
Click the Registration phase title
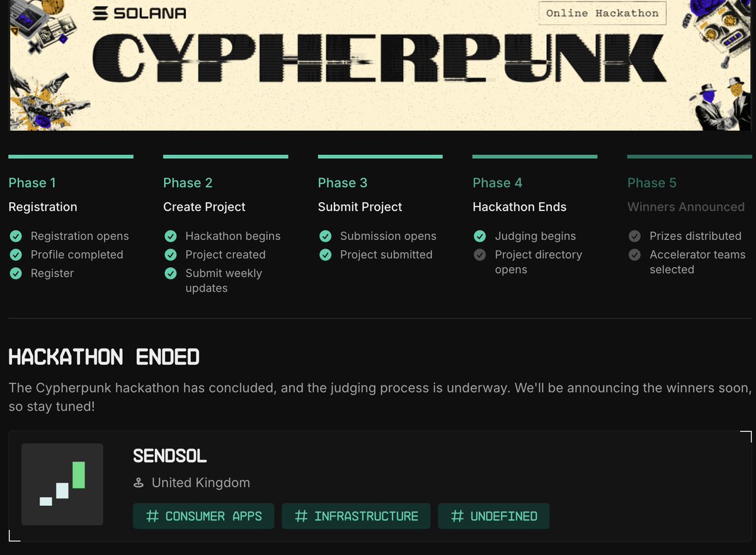(x=43, y=207)
